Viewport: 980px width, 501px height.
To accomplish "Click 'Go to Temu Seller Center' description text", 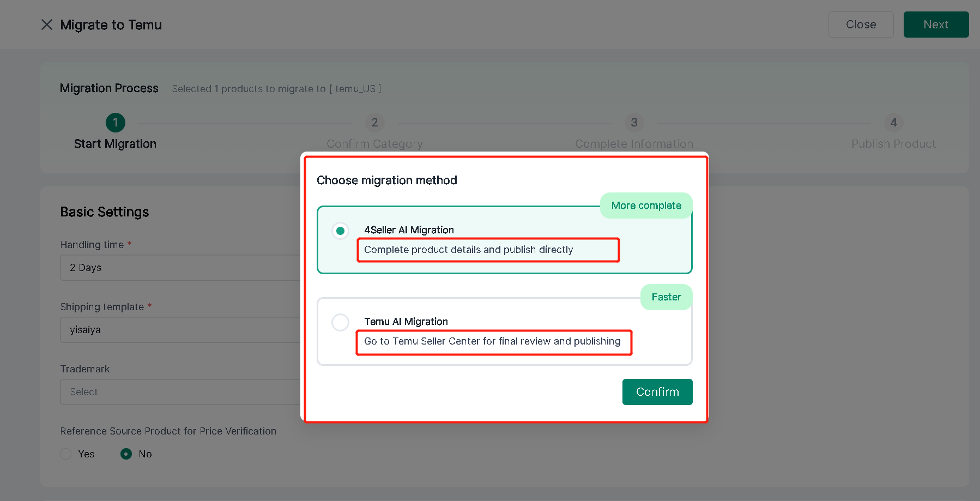I will (x=492, y=341).
